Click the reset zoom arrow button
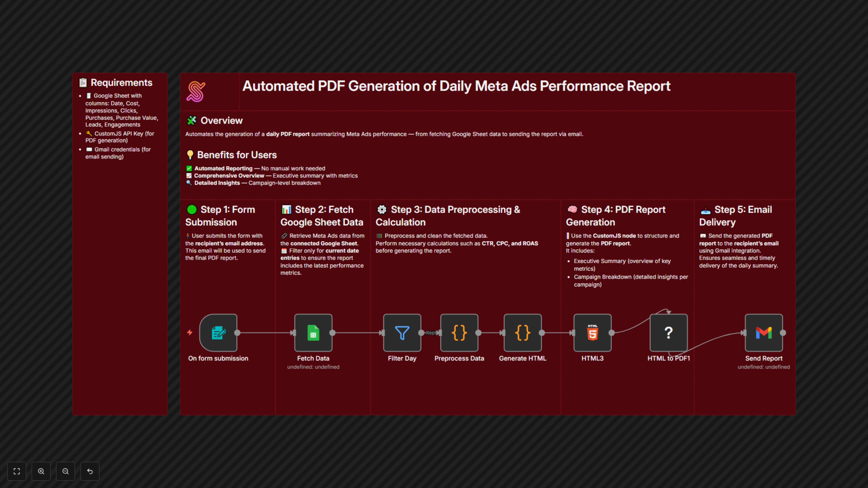This screenshot has height=488, width=868. 90,471
